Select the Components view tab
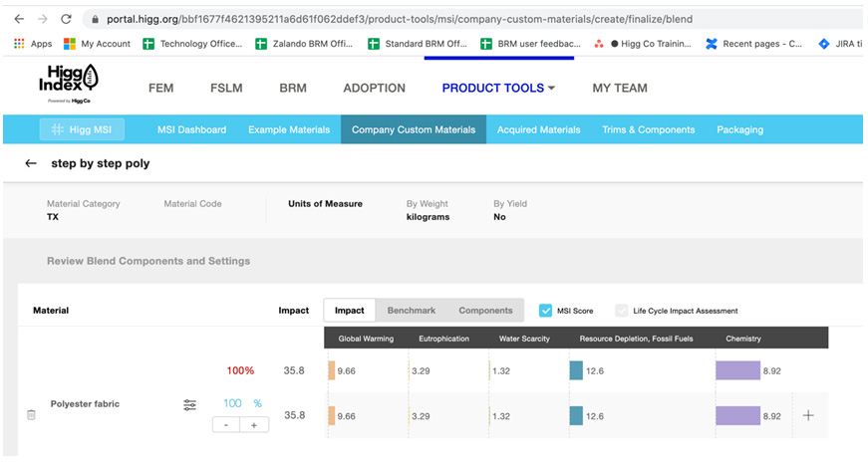 [485, 311]
